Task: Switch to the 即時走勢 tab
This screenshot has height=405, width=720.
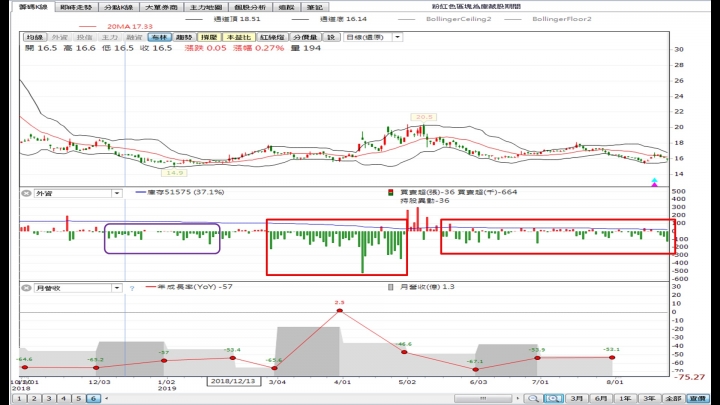Action: [x=76, y=7]
